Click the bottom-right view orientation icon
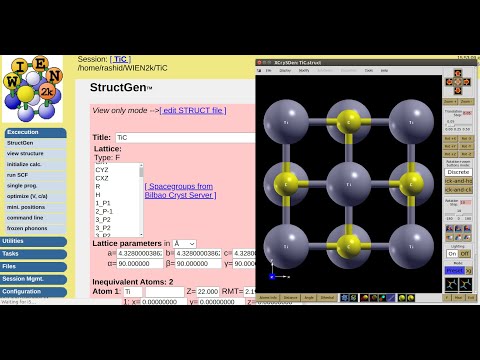The image size is (480, 360). click(467, 237)
